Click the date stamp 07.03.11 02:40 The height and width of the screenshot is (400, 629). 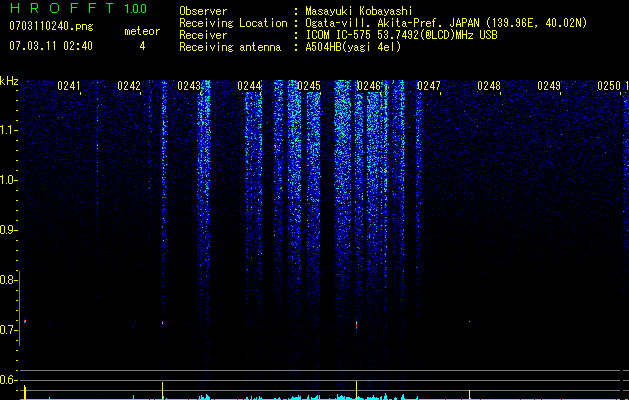[51, 46]
